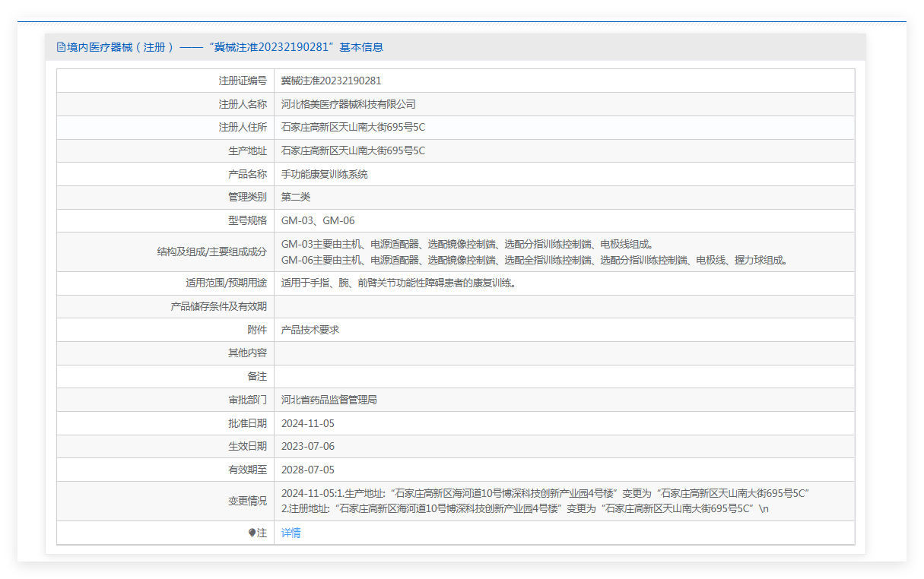Click the document icon beside the panel title

pyautogui.click(x=61, y=47)
